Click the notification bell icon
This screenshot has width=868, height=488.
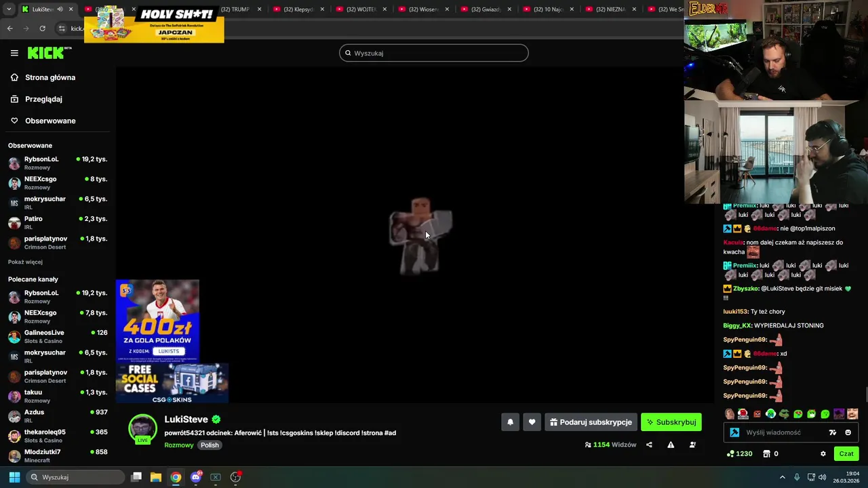click(510, 422)
